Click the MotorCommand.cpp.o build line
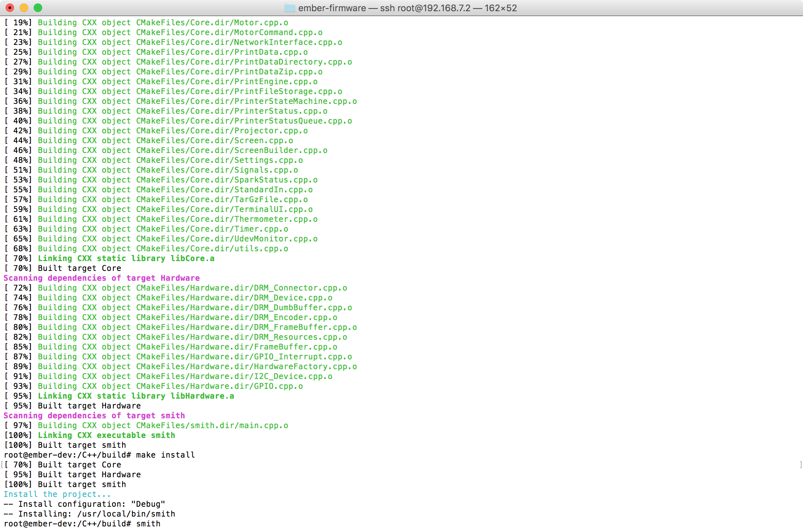The width and height of the screenshot is (803, 532). [163, 32]
